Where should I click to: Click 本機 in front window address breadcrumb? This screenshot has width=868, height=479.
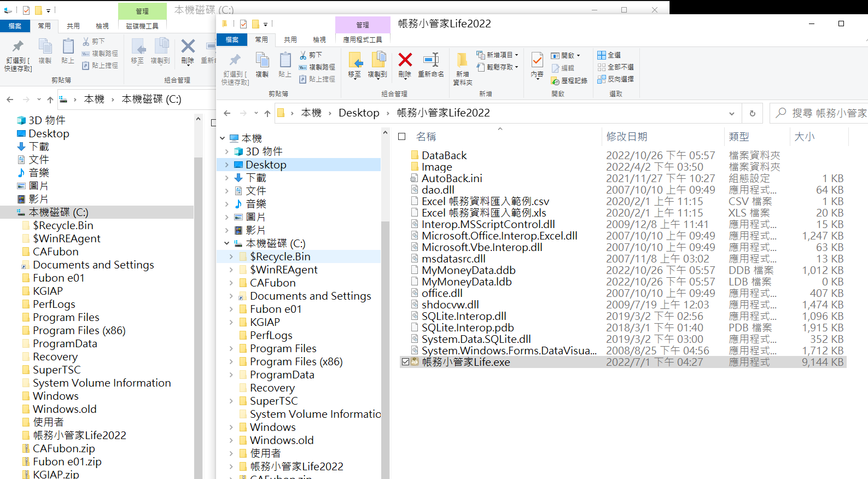[x=311, y=113]
